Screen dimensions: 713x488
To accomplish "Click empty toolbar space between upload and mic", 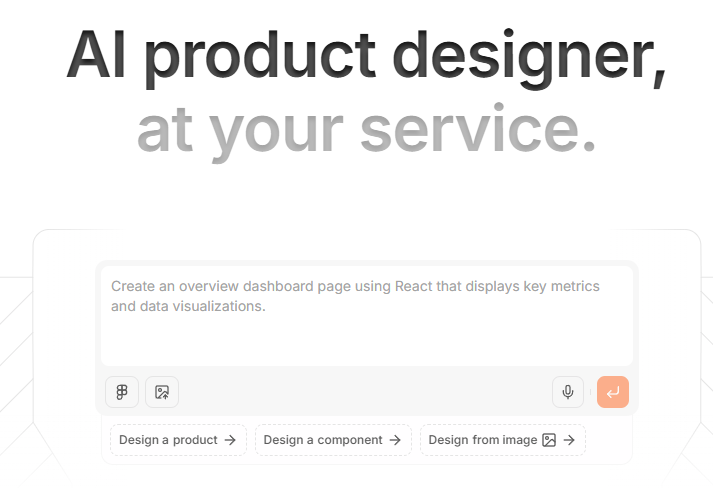I will point(365,392).
